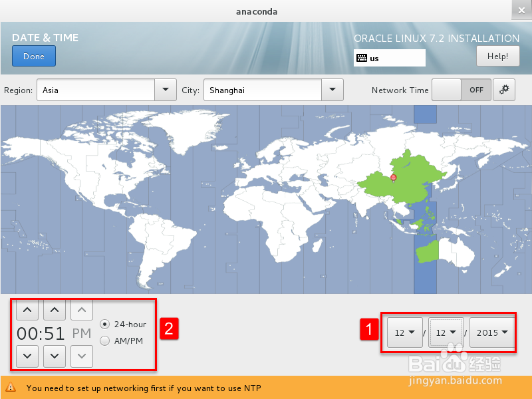Open the month dropdown in date
532x399 pixels.
click(405, 332)
